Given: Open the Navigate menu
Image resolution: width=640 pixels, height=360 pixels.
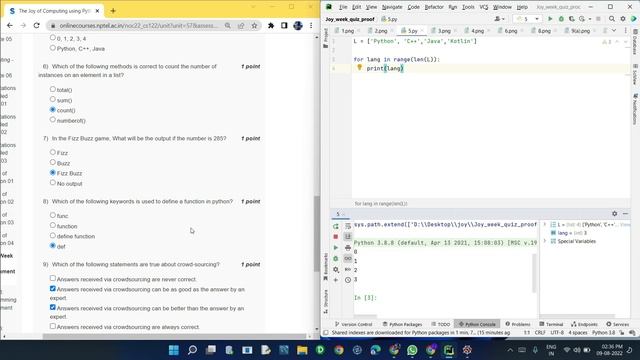Looking at the screenshot, I should pyautogui.click(x=392, y=7).
